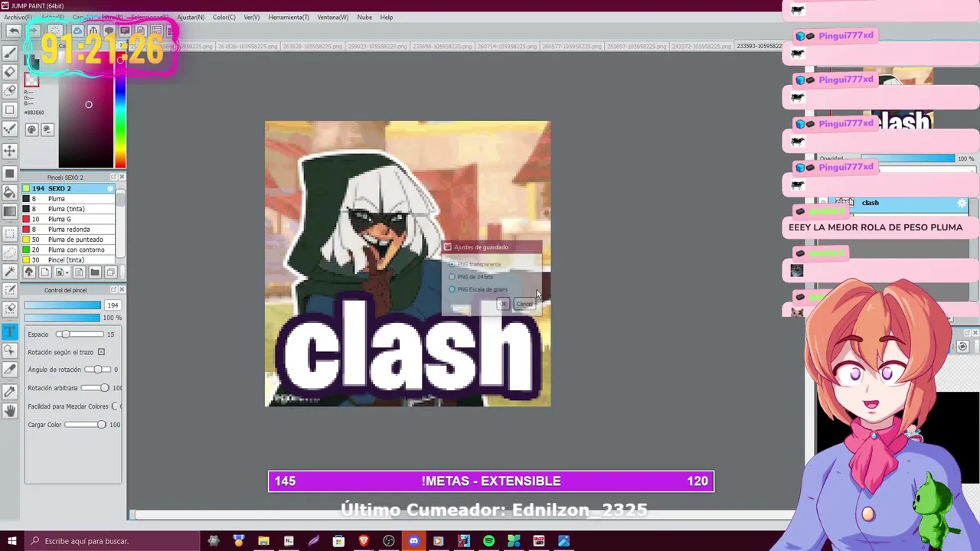980x551 pixels.
Task: Undock the Control del pincel panel
Action: coord(113,290)
